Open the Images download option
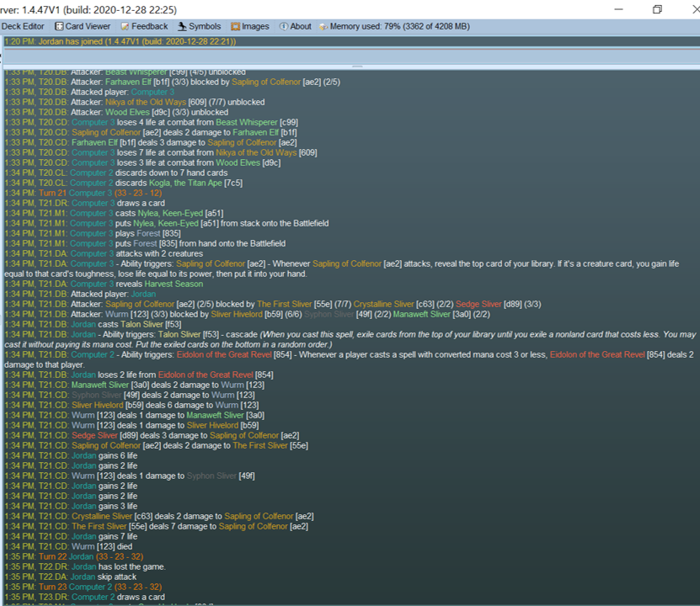700x606 pixels. coord(250,27)
